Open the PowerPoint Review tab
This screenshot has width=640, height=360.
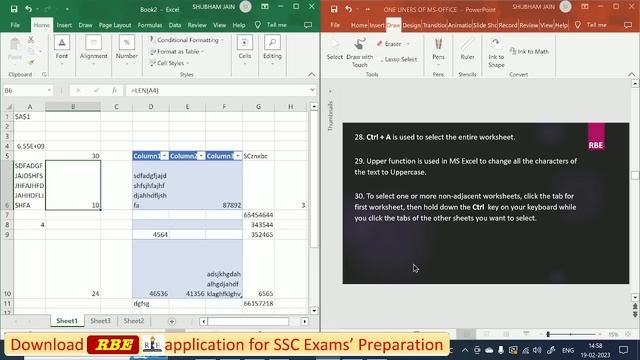click(529, 25)
